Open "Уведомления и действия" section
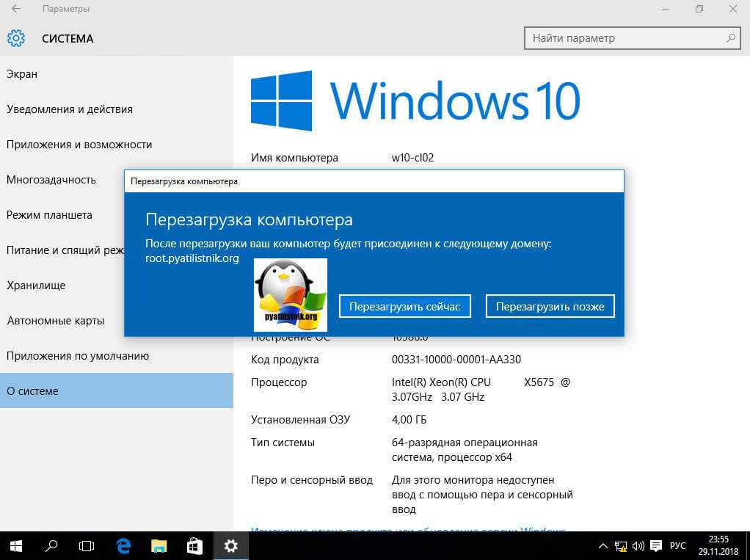Screen dimensions: 750x560 (x=70, y=109)
